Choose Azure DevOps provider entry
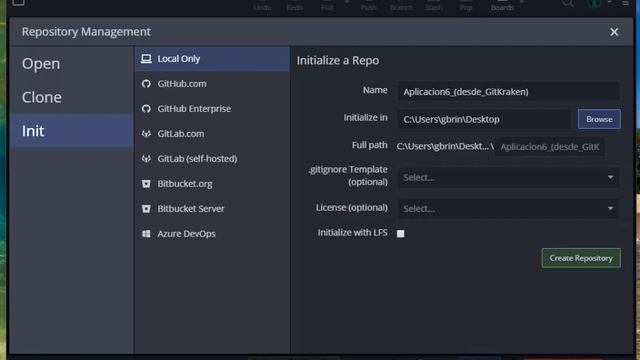 tap(212, 233)
